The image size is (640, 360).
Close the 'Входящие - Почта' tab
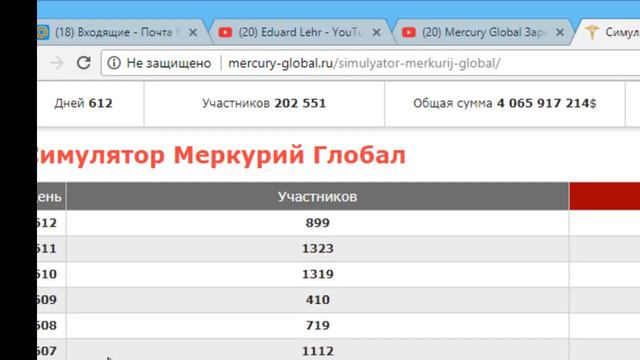tap(193, 32)
